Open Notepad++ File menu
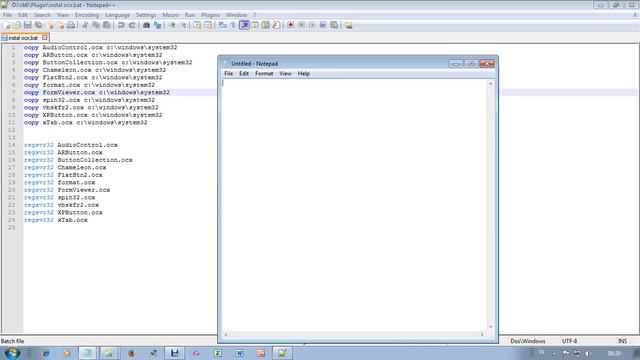The width and height of the screenshot is (640, 360). 7,15
